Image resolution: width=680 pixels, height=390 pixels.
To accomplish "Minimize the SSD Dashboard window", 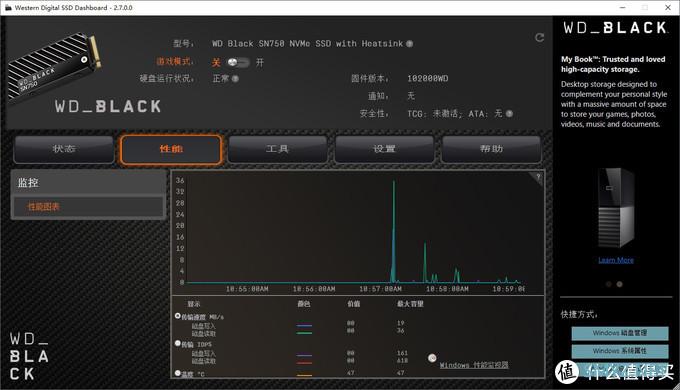I will [623, 7].
